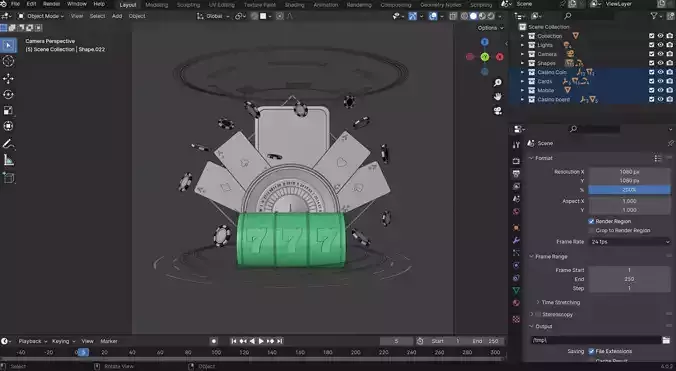The image size is (676, 371).
Task: Uncheck the Shapes collection exclude checkbox
Action: point(651,63)
